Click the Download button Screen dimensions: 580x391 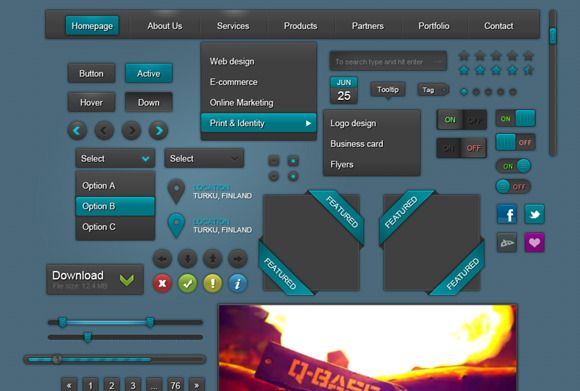click(x=95, y=279)
